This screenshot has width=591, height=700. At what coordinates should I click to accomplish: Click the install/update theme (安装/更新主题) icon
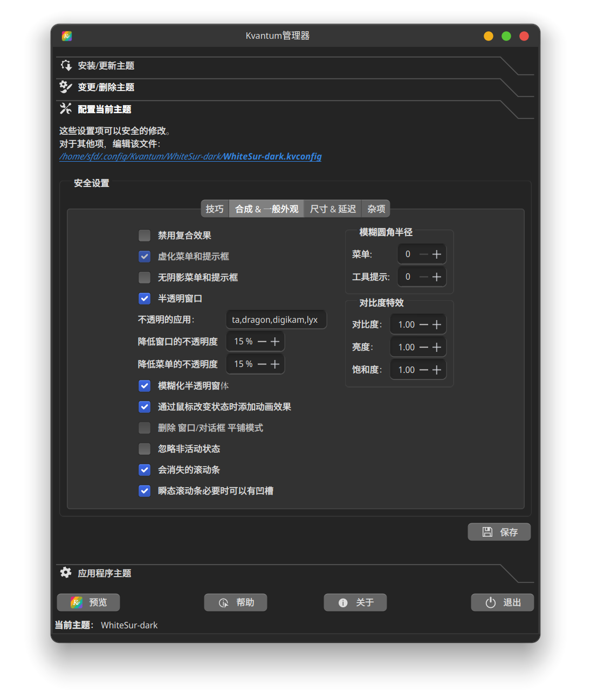(66, 66)
